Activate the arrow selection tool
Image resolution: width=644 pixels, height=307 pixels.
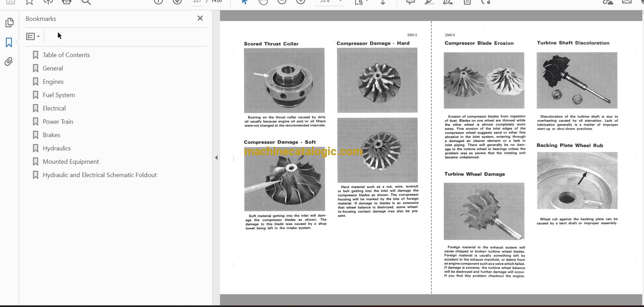click(x=244, y=2)
